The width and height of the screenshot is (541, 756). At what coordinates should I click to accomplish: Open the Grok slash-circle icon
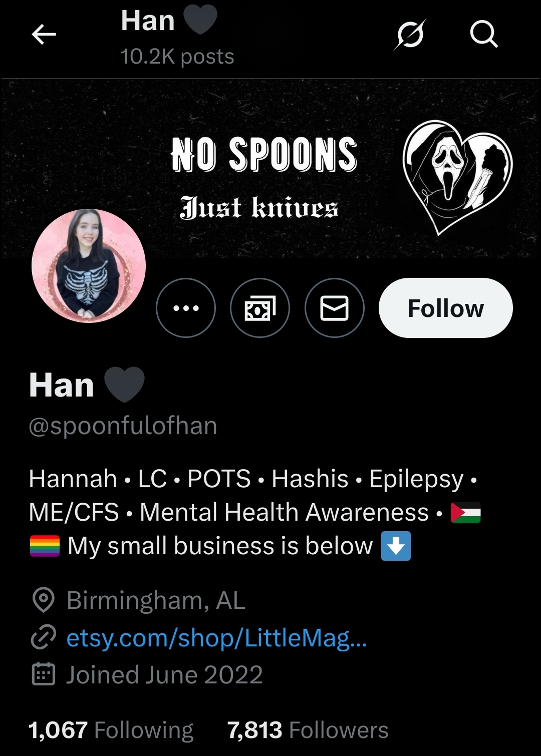[410, 35]
